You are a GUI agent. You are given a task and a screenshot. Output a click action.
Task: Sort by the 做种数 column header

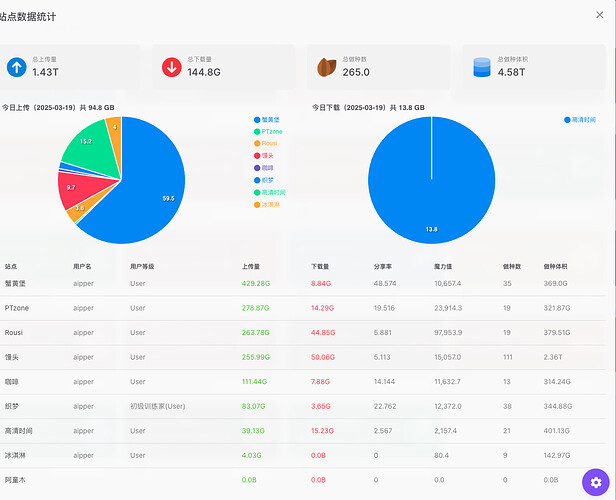point(512,266)
